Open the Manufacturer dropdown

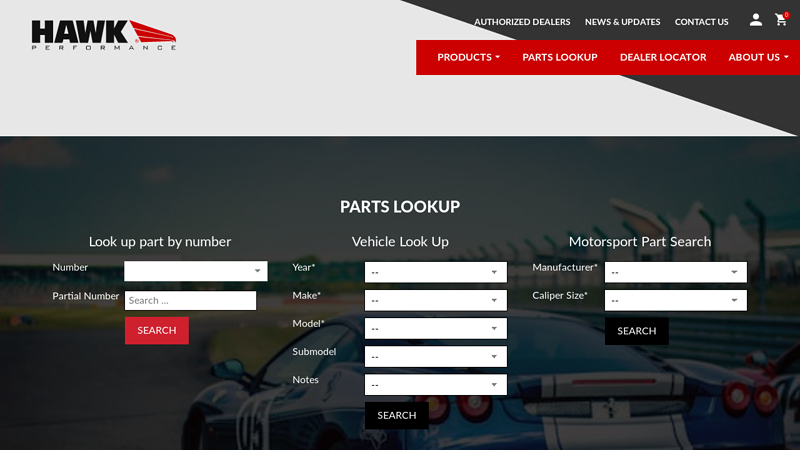pyautogui.click(x=675, y=272)
